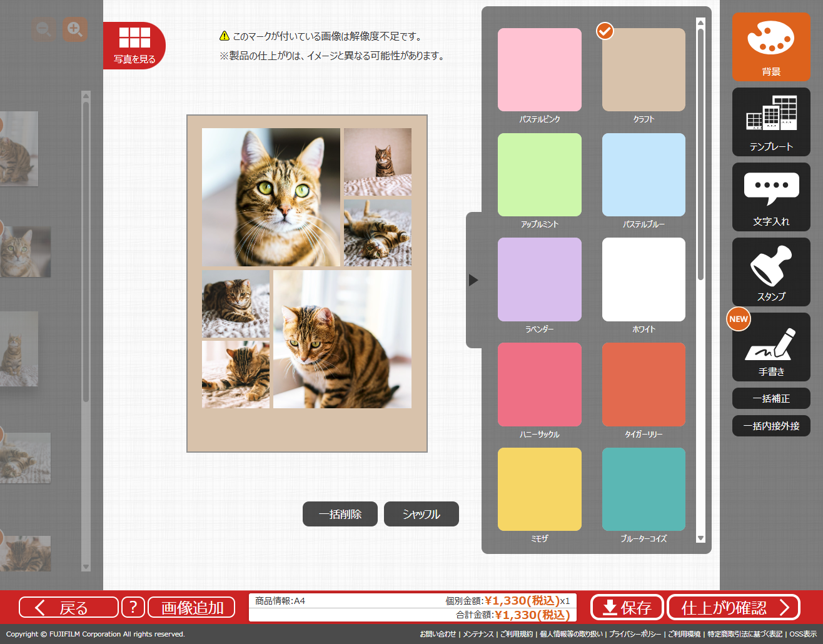Open the 背景 background palette panel
823x644 pixels.
tap(770, 47)
